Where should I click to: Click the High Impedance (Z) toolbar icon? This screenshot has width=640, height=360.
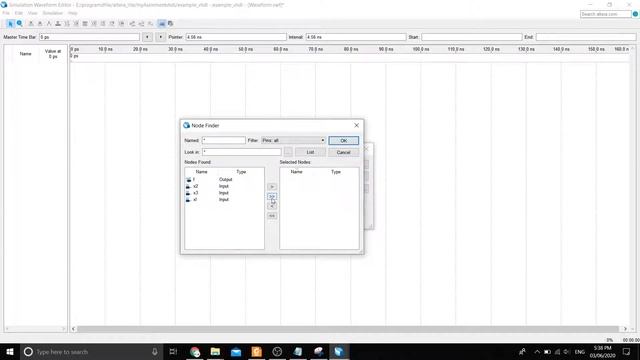tap(58, 24)
